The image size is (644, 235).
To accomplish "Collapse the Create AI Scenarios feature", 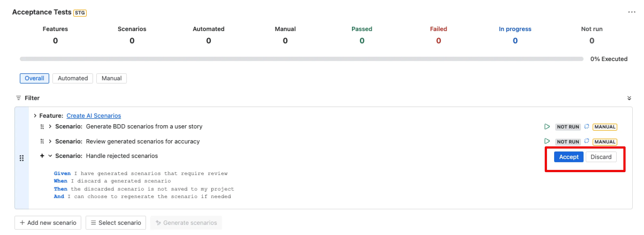I will pyautogui.click(x=35, y=116).
